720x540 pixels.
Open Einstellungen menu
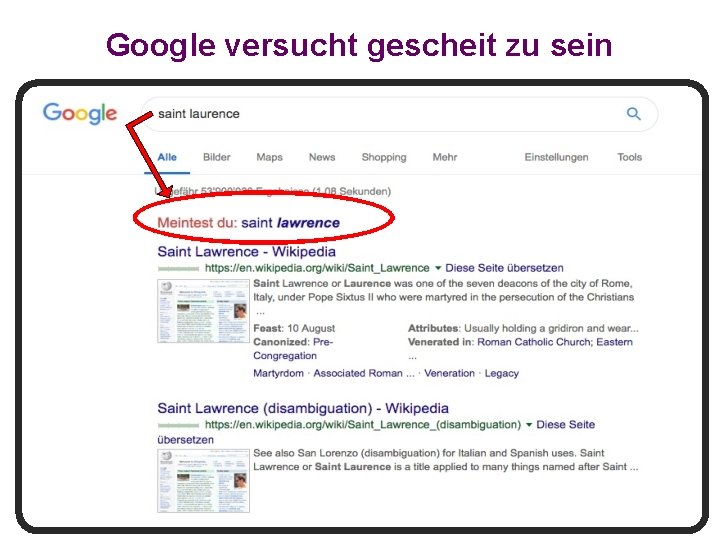click(556, 157)
